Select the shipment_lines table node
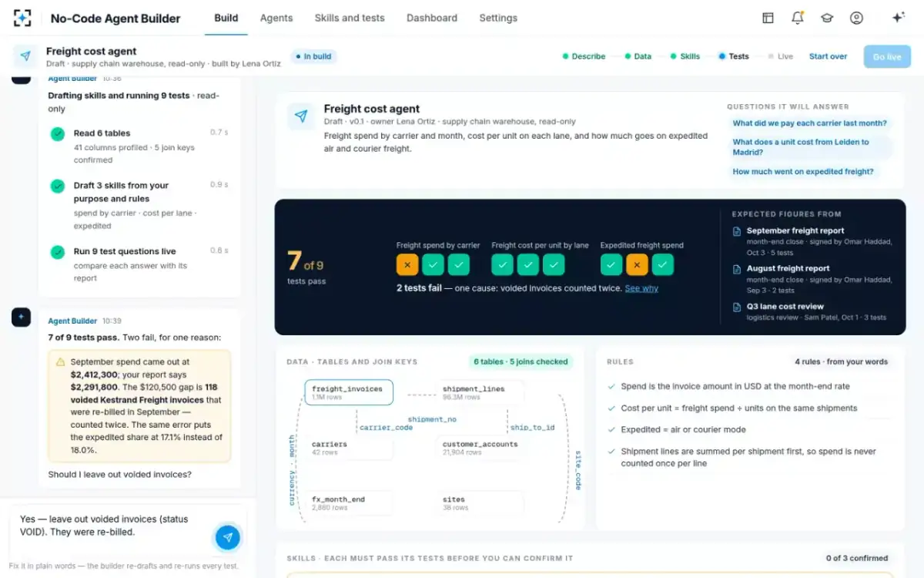Image resolution: width=924 pixels, height=578 pixels. point(480,392)
